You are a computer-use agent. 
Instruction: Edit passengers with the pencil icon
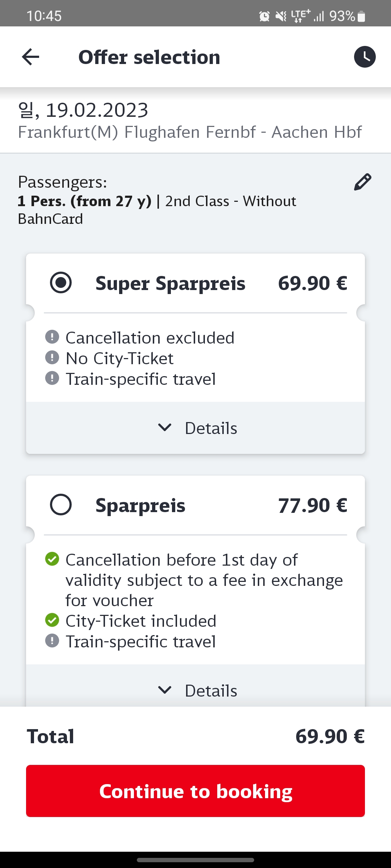pos(362,182)
